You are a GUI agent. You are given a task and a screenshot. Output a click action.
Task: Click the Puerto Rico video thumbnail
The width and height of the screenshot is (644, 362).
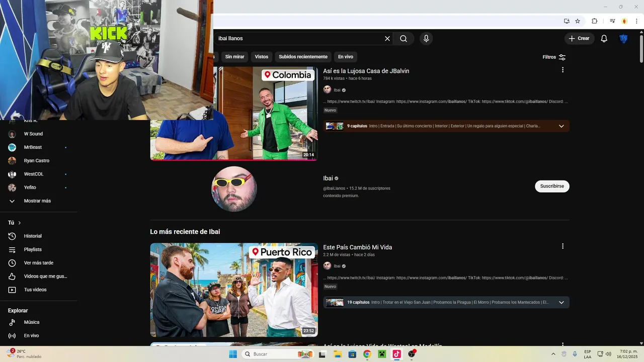[x=234, y=290]
